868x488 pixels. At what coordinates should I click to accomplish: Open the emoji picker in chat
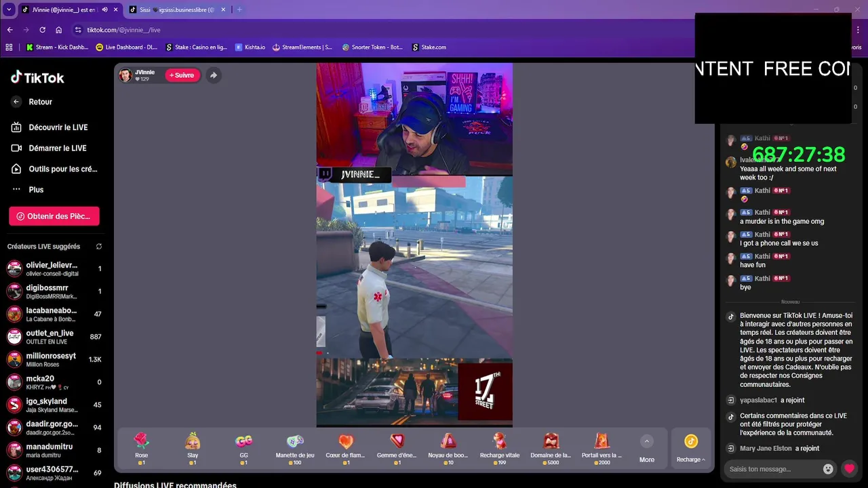click(828, 469)
